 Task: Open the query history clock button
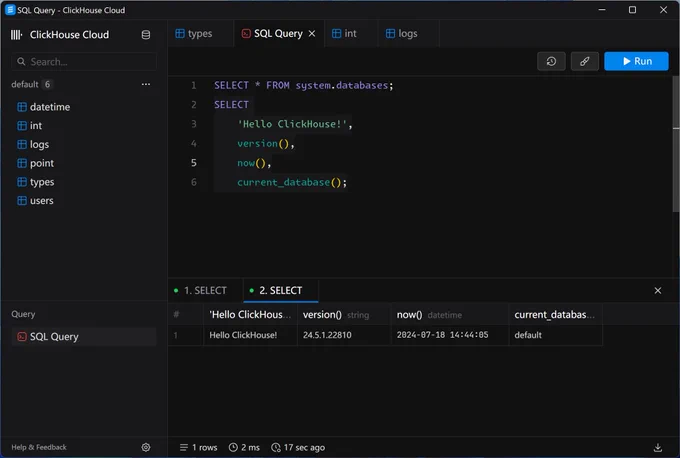pos(551,61)
